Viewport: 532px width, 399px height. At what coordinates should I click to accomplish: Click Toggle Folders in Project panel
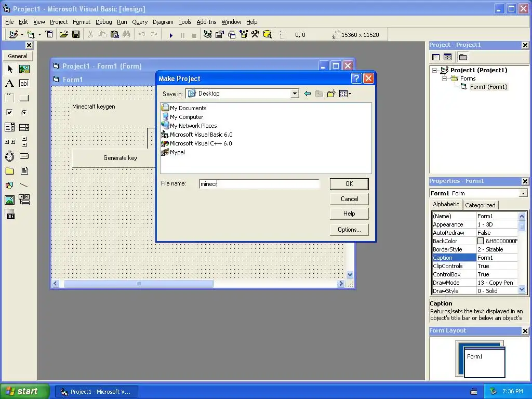pyautogui.click(x=463, y=57)
